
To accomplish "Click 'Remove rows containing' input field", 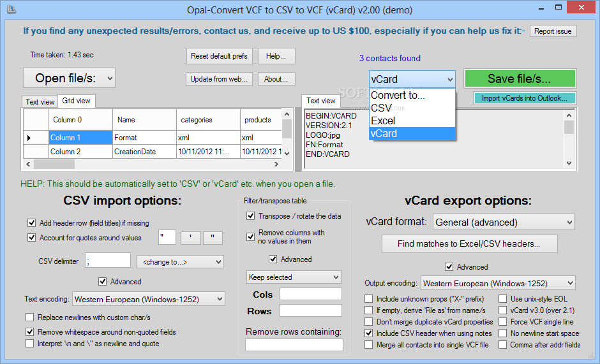I will click(294, 345).
